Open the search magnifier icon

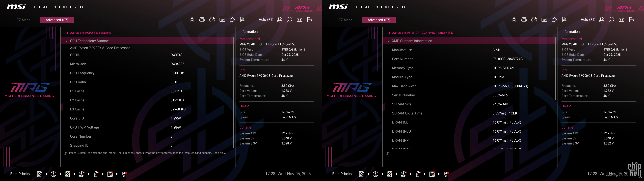pos(289,19)
